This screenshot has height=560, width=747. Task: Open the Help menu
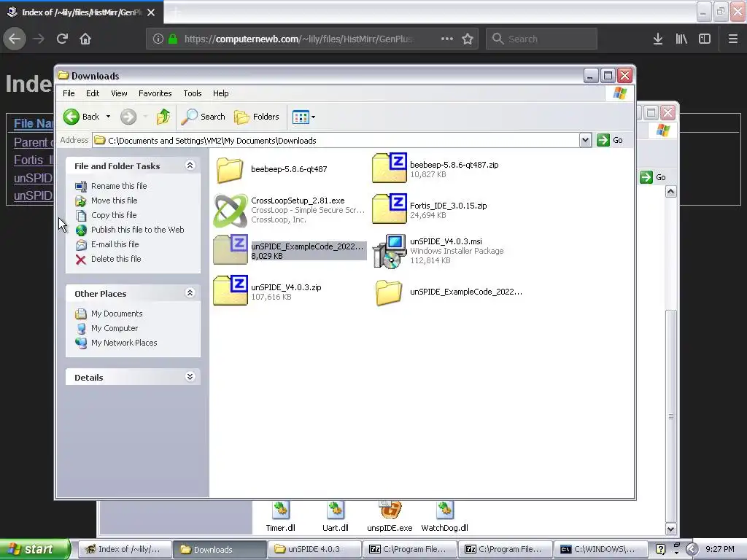pyautogui.click(x=220, y=93)
